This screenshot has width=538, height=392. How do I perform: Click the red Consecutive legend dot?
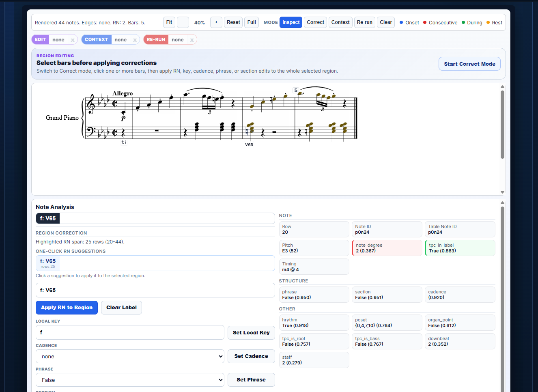[x=425, y=22]
